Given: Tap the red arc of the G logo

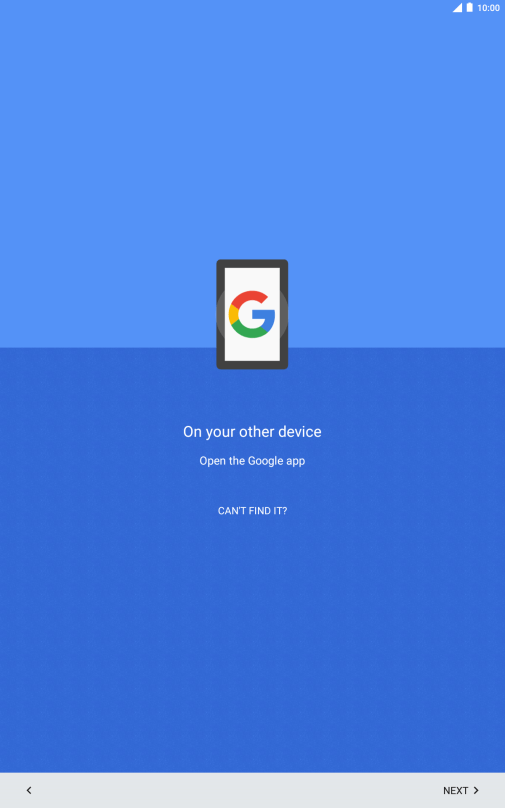Looking at the screenshot, I should (248, 297).
